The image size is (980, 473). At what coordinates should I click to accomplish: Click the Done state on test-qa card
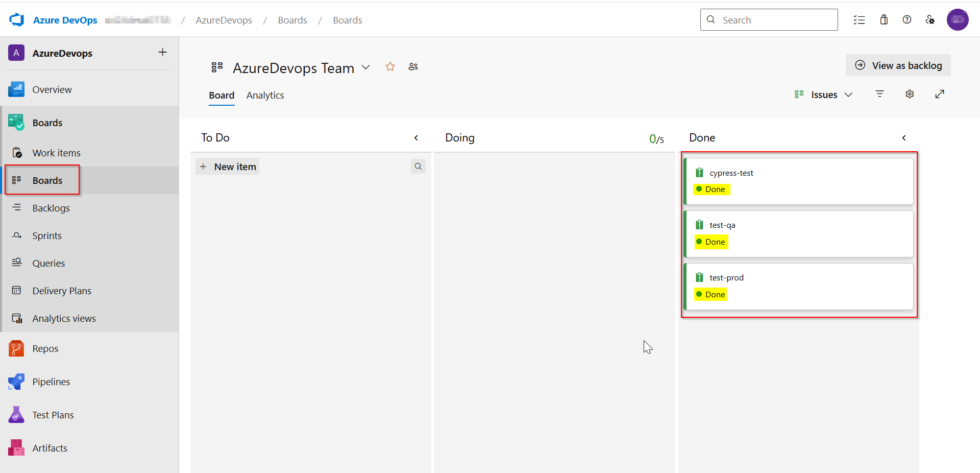pos(712,242)
